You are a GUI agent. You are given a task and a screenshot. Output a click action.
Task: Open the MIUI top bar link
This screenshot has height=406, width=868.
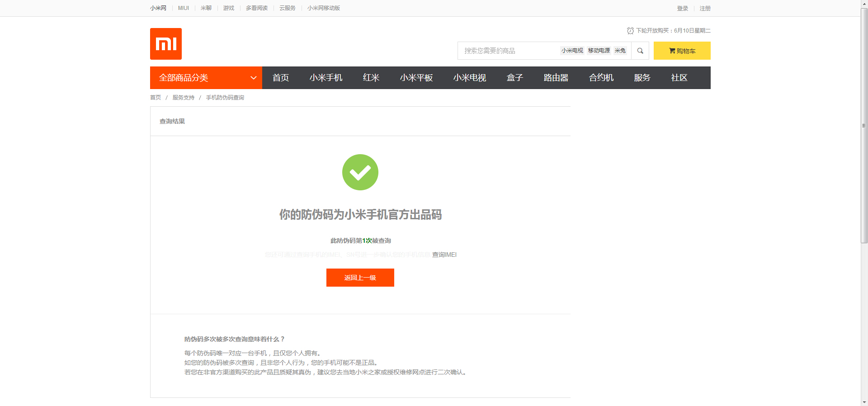(184, 8)
